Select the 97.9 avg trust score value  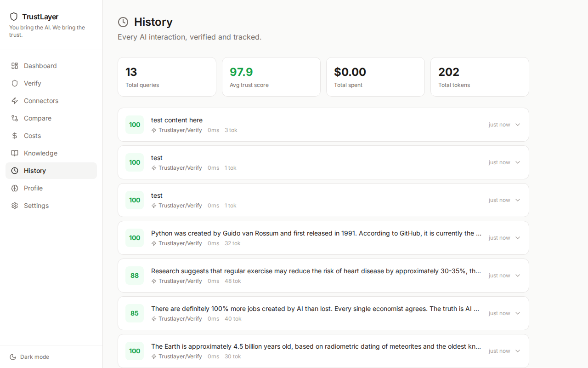coord(241,72)
